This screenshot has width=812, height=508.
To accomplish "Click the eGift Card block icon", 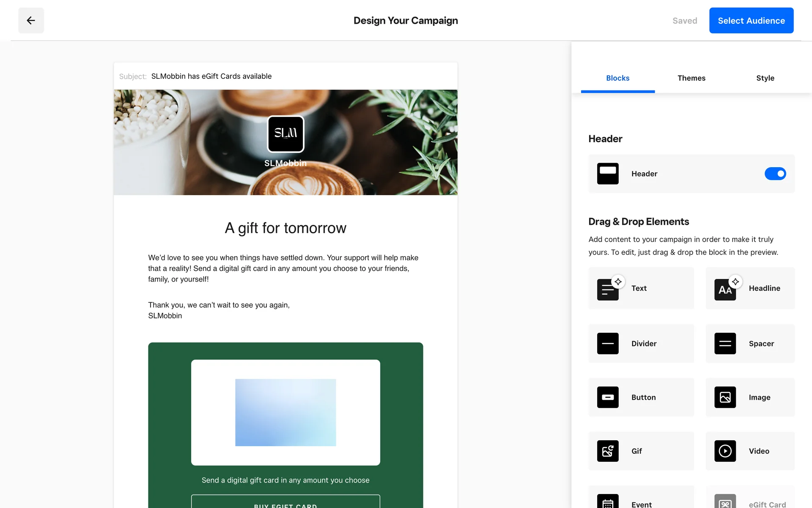I will point(724,502).
